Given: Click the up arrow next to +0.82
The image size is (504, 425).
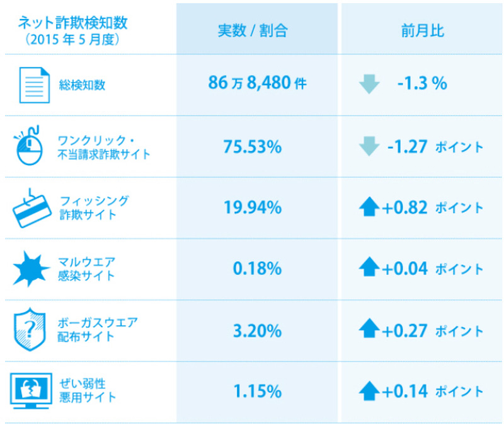Looking at the screenshot, I should [369, 207].
